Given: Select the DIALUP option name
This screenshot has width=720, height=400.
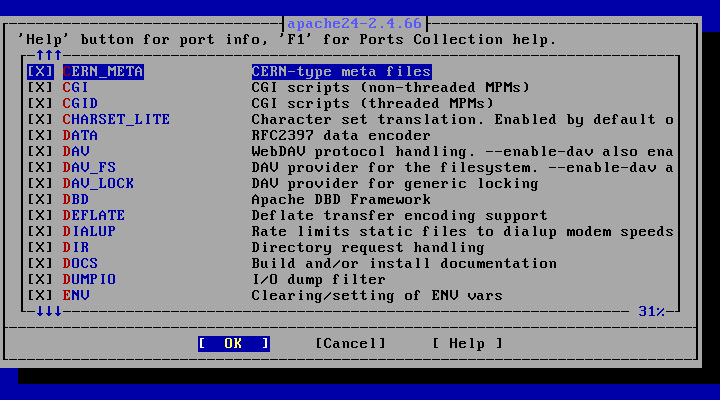Looking at the screenshot, I should [x=90, y=231].
